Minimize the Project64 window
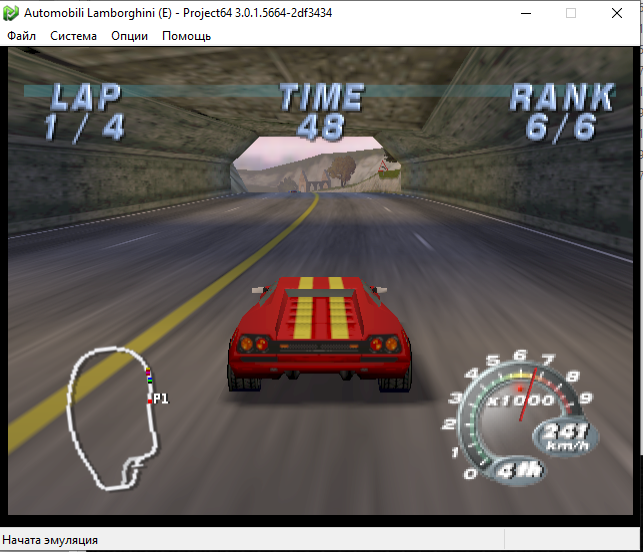 pyautogui.click(x=526, y=13)
